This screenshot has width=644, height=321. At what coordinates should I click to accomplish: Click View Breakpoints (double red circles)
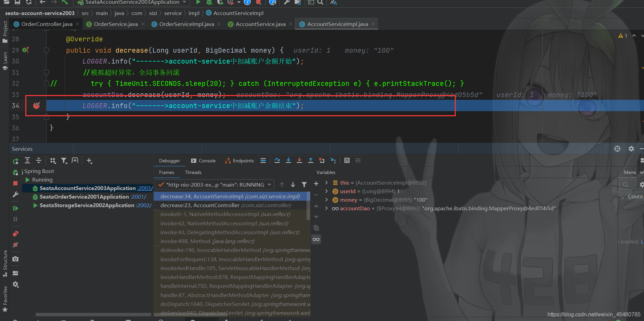(x=15, y=234)
